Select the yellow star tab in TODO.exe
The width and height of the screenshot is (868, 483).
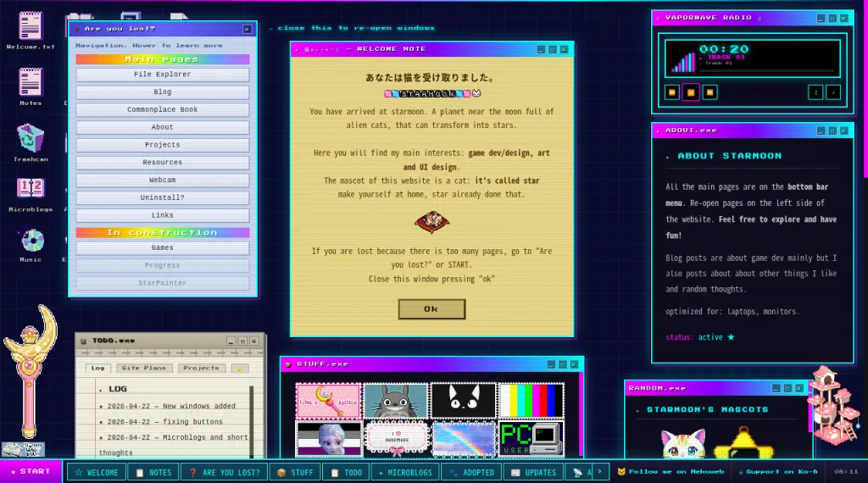tap(240, 368)
